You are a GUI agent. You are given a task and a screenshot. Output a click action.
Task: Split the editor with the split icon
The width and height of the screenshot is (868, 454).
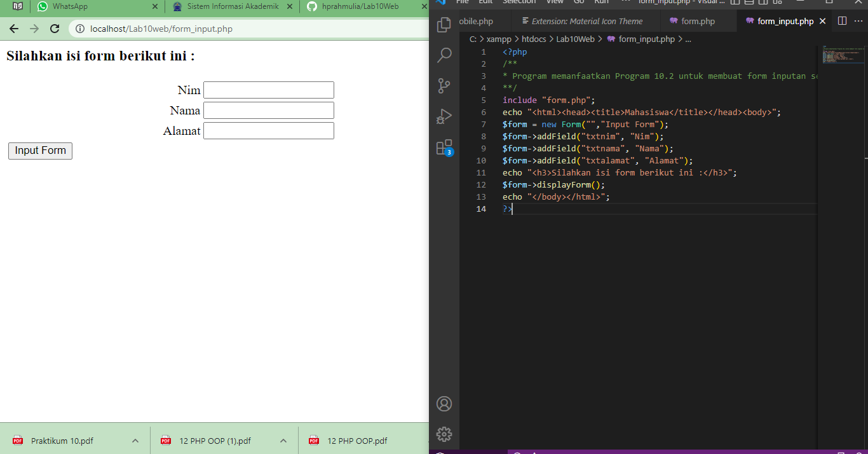coord(842,20)
